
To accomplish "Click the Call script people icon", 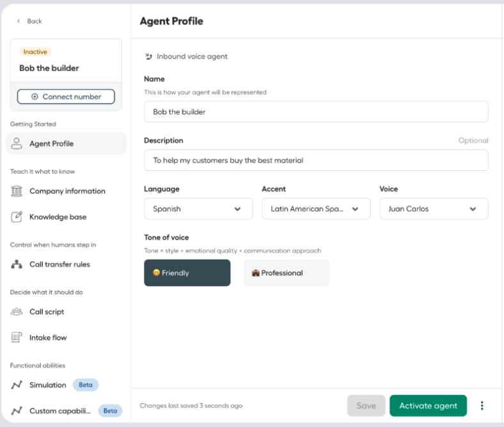I will 17,312.
